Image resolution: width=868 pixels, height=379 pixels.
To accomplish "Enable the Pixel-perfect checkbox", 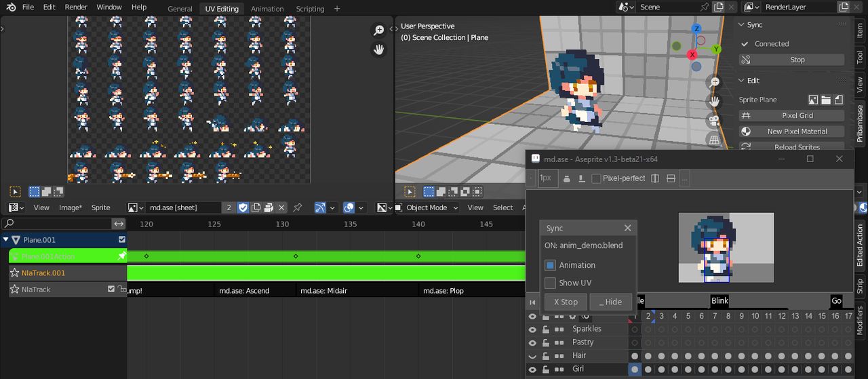I will [597, 178].
